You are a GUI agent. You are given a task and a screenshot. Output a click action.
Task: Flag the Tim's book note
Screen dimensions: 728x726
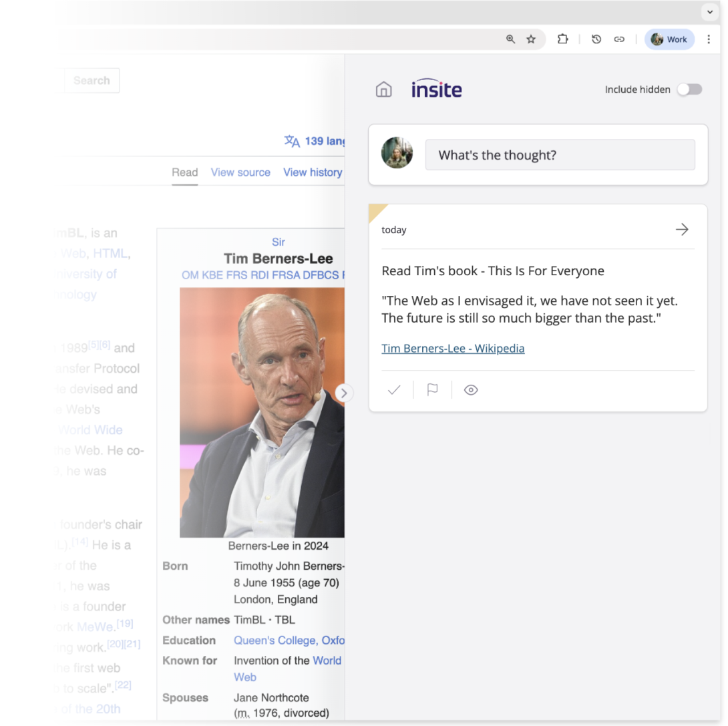point(432,389)
